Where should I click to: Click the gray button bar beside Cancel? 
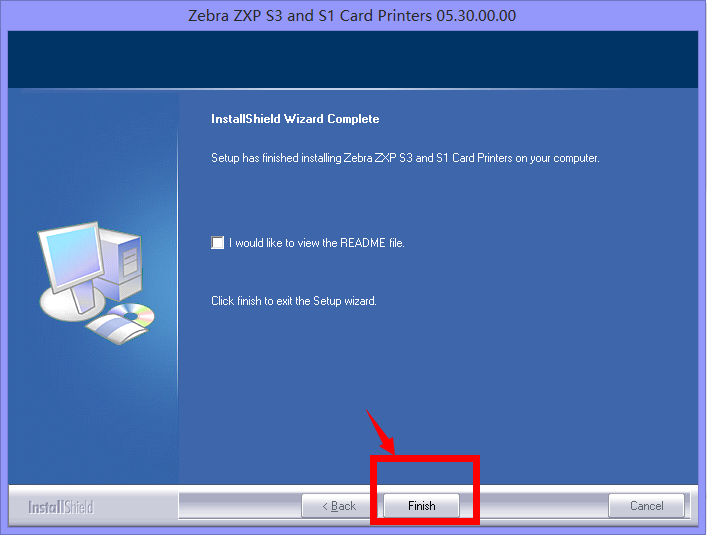click(534, 506)
